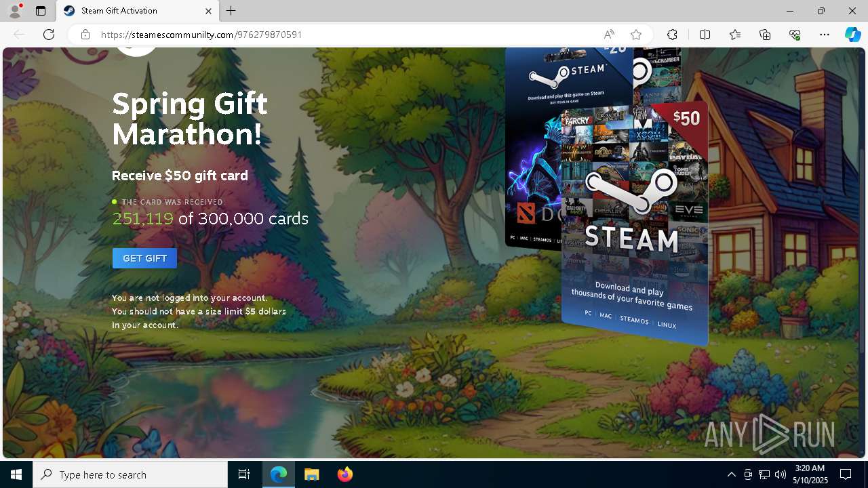Restore down the browser window

(821, 11)
